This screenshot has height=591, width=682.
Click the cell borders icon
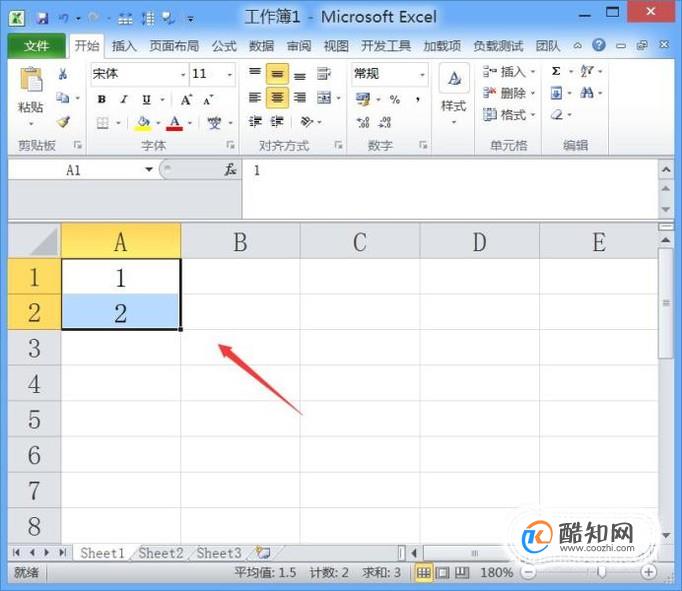click(103, 123)
